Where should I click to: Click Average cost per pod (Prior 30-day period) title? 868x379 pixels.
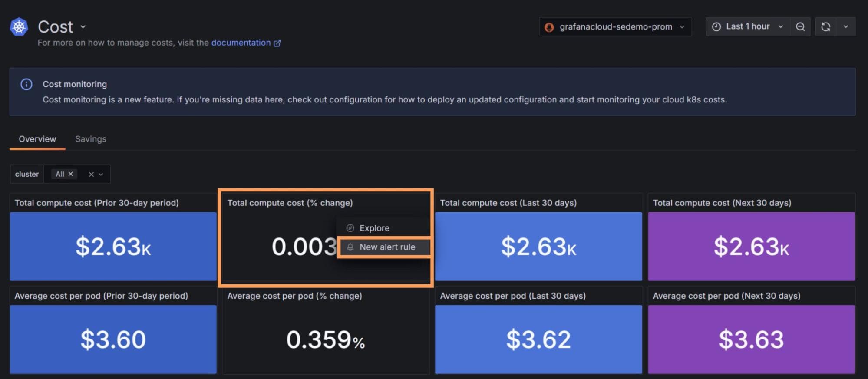click(101, 296)
